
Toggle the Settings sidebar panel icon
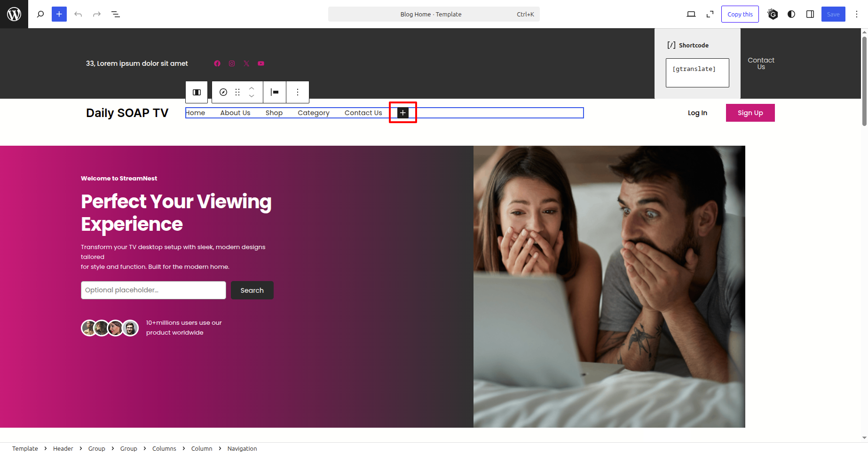(810, 14)
